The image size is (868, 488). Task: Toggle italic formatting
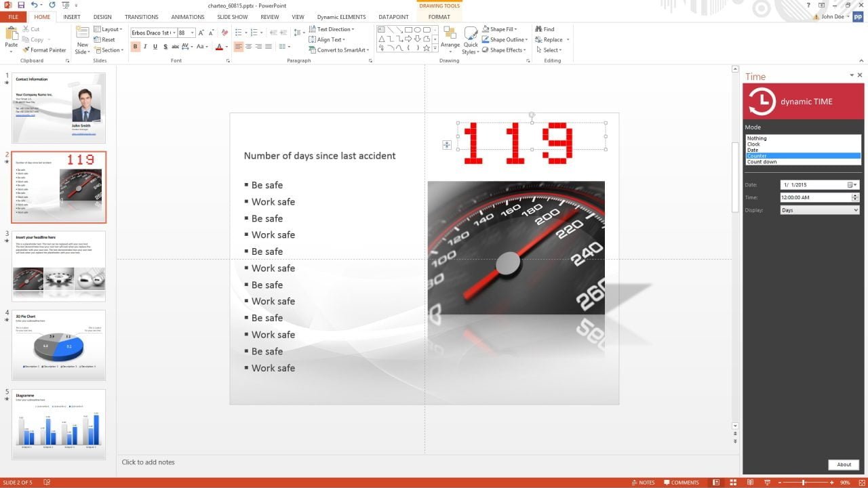[x=144, y=46]
